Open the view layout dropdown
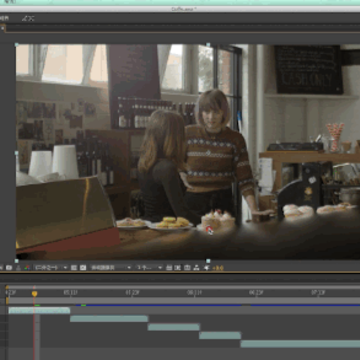This screenshot has width=360, height=360. [x=149, y=268]
